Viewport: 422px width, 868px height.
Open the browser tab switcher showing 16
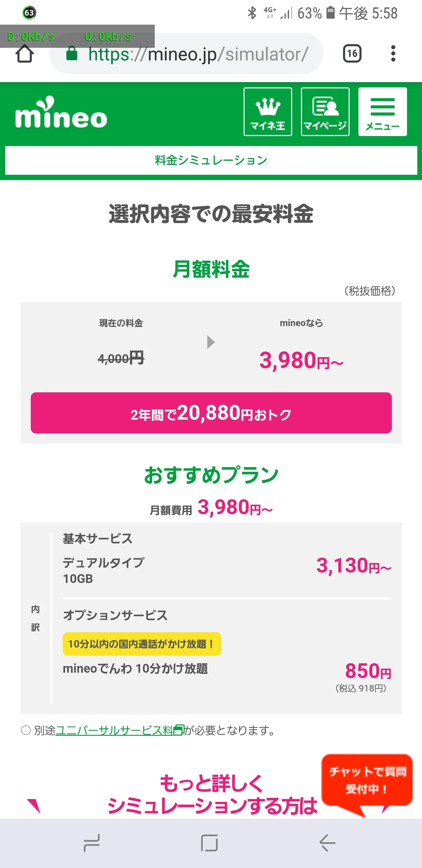pos(352,54)
